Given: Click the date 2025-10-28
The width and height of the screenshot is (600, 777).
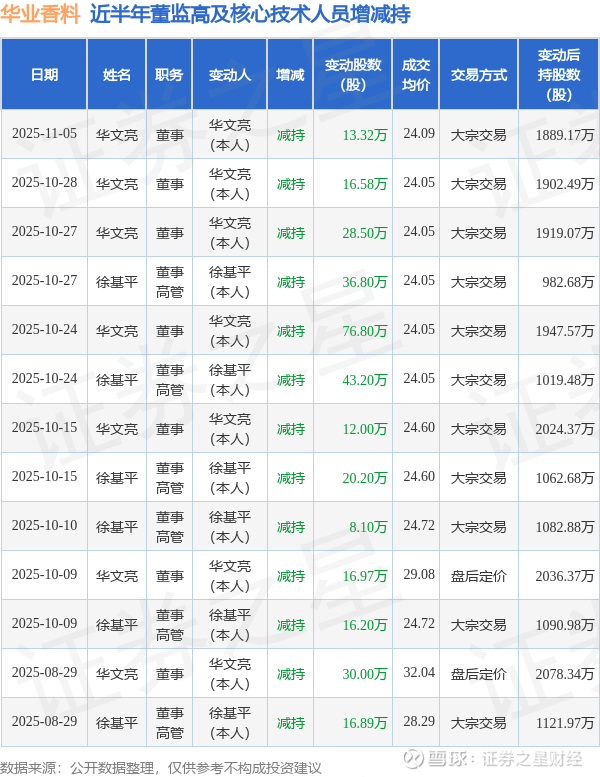Looking at the screenshot, I should click(x=45, y=183).
